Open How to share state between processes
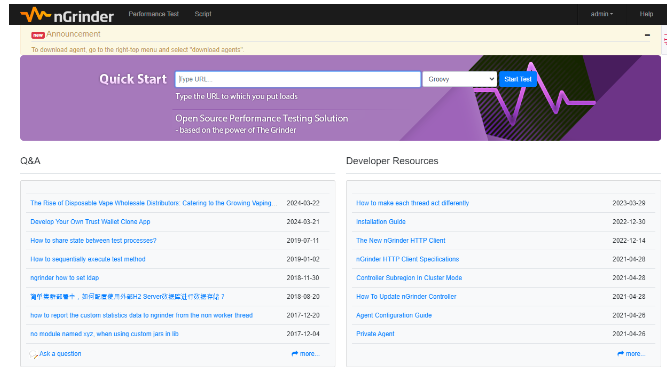 [x=93, y=241]
